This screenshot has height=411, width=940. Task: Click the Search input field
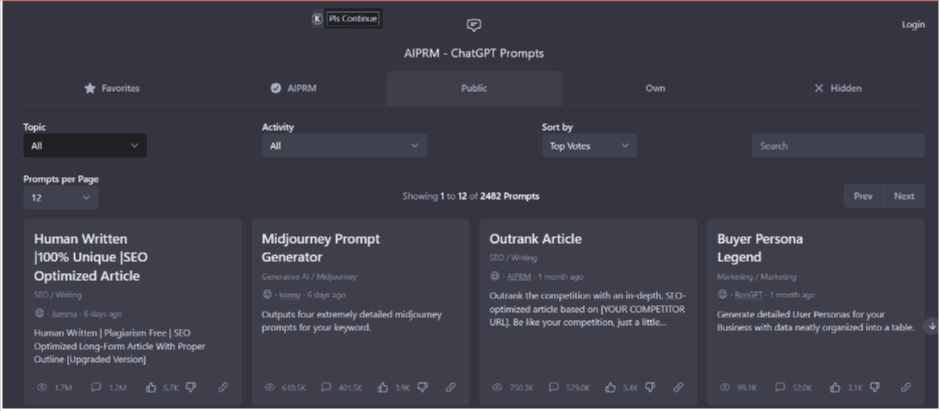click(838, 146)
